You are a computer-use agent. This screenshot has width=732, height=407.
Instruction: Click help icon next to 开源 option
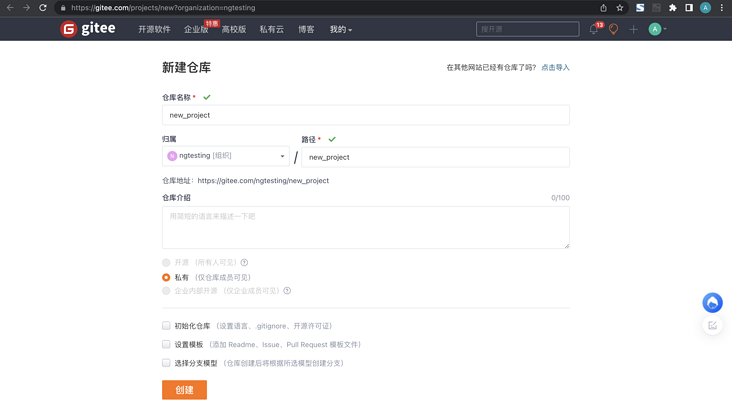coord(244,263)
